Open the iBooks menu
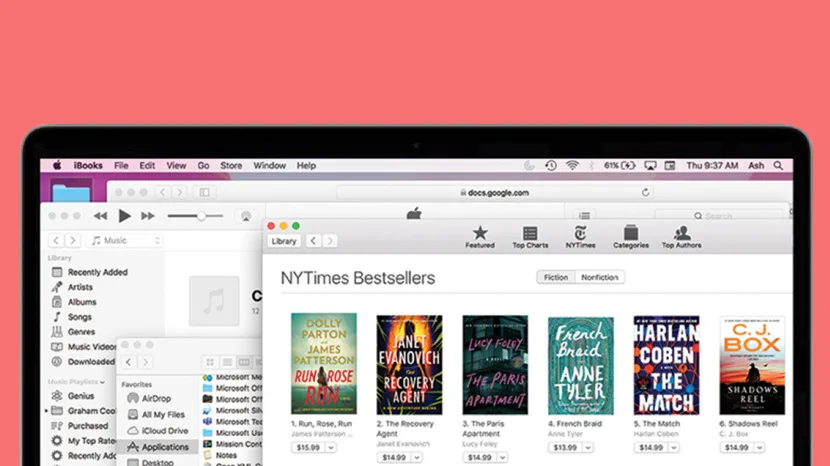830x466 pixels. pyautogui.click(x=88, y=165)
